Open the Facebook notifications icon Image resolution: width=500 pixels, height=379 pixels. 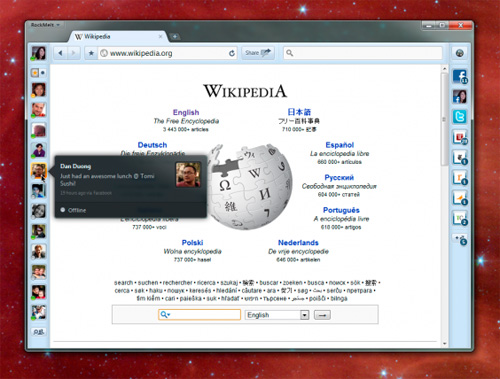pyautogui.click(x=460, y=76)
